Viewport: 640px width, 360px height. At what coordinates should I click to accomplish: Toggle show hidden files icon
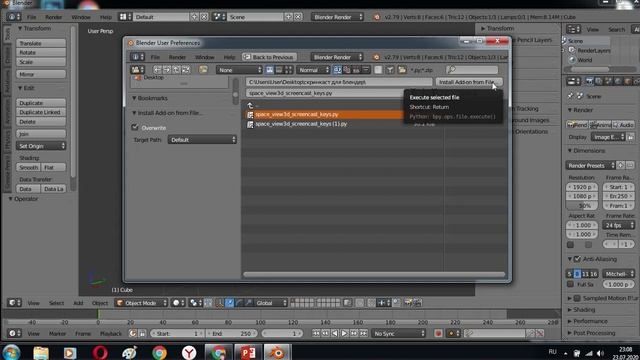pos(378,70)
